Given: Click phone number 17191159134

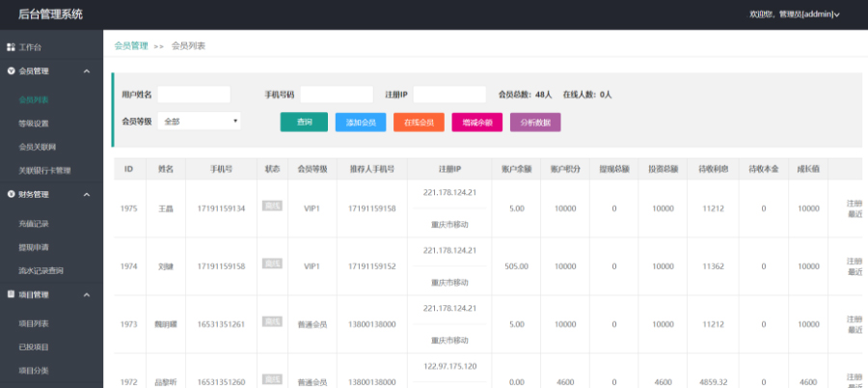Looking at the screenshot, I should click(222, 208).
